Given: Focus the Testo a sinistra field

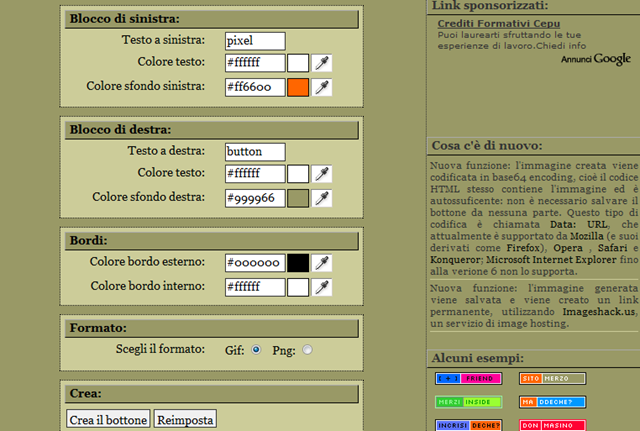Looking at the screenshot, I should (255, 41).
